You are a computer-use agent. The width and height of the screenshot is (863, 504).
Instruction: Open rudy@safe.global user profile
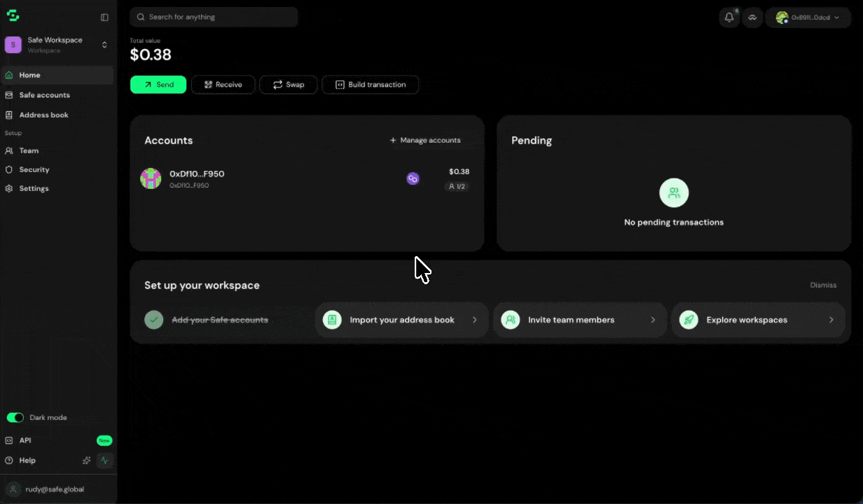[x=57, y=489]
